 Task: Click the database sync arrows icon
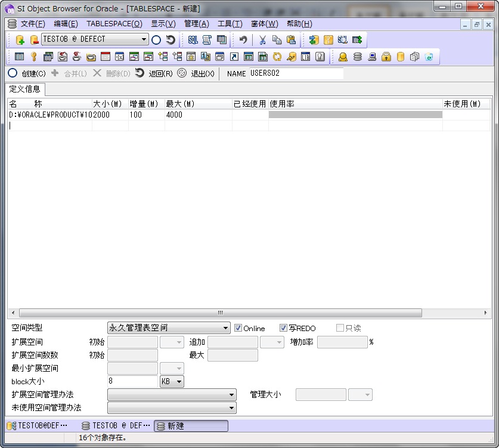314,40
